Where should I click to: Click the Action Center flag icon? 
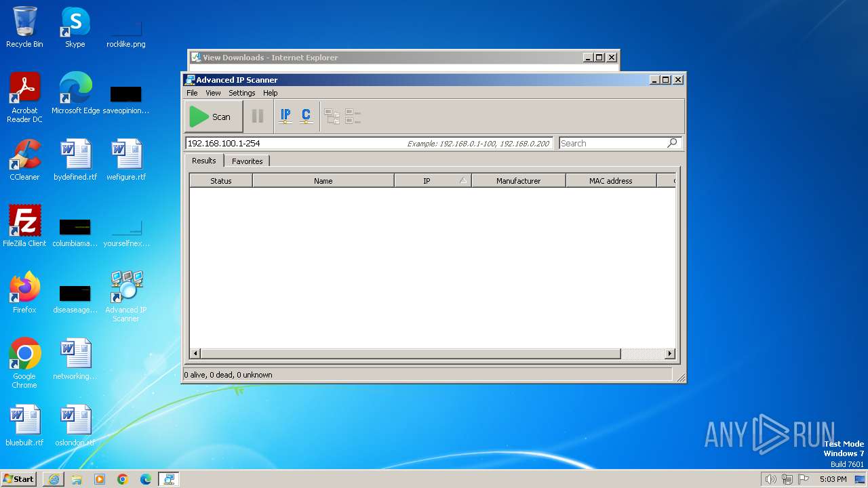804,479
